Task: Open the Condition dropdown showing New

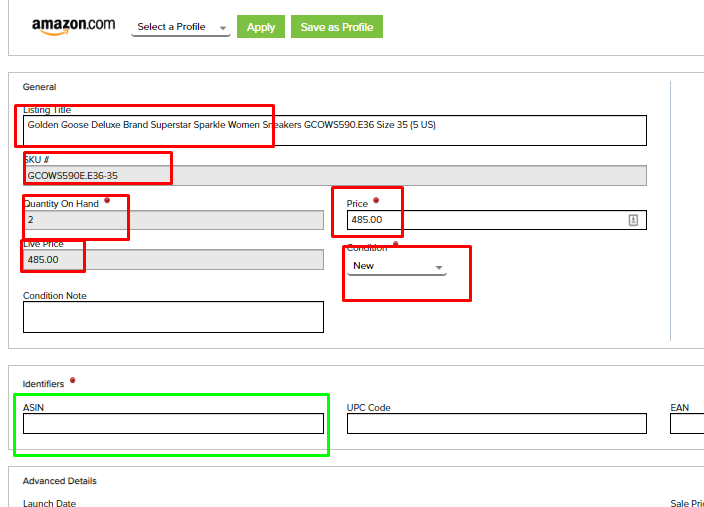Action: point(397,266)
